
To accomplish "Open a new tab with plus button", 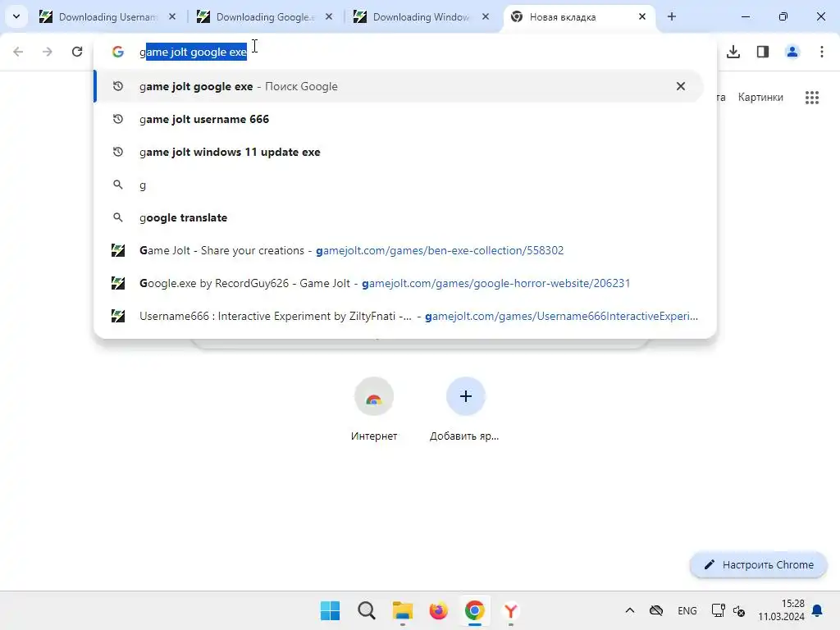I will tap(672, 17).
